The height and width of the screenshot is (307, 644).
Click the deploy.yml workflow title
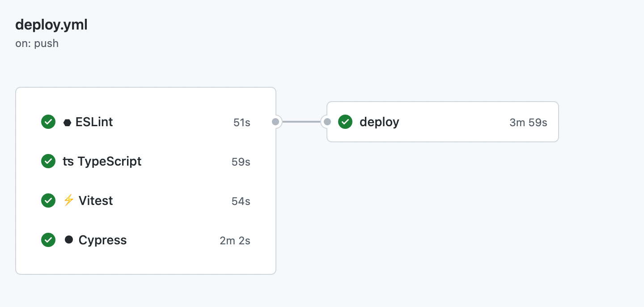[51, 25]
